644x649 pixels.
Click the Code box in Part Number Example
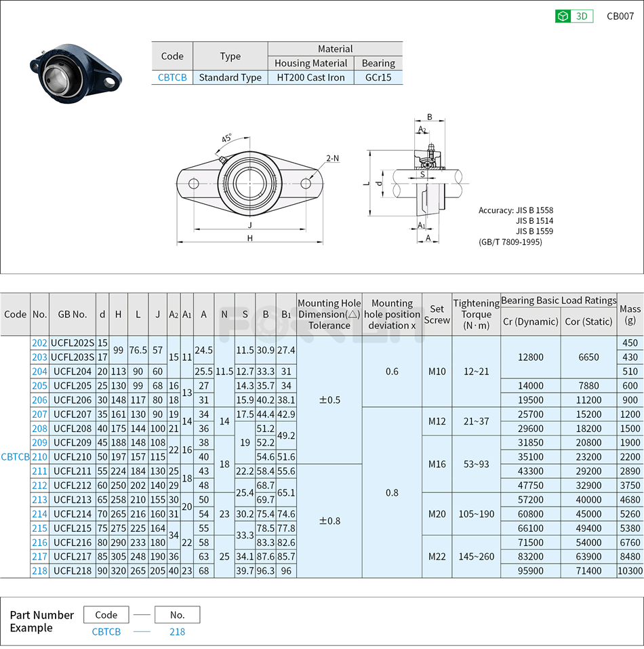pyautogui.click(x=106, y=615)
